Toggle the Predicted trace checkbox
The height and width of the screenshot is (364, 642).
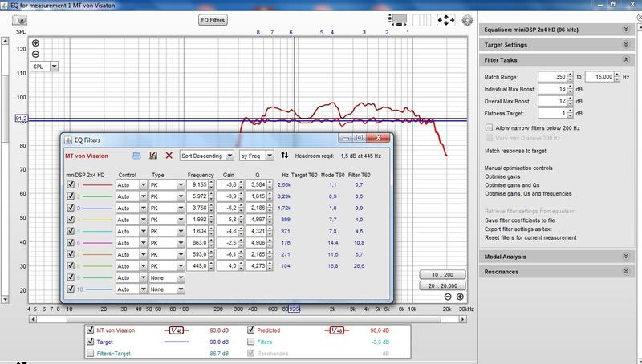point(251,330)
